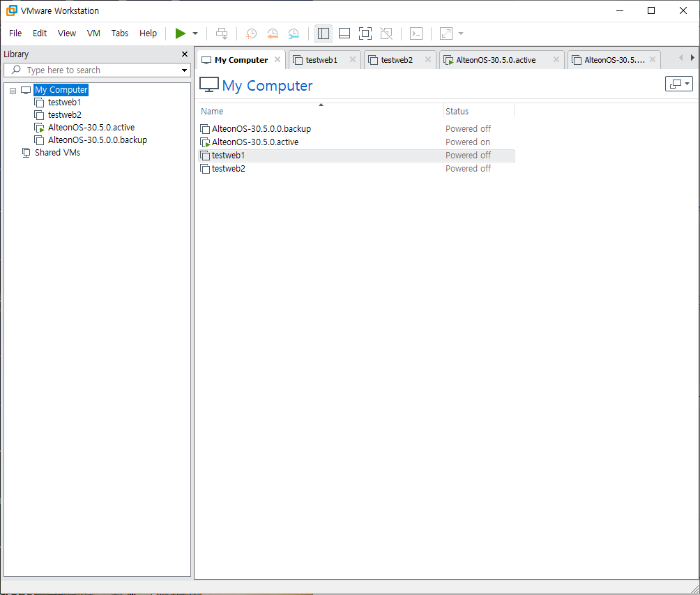Close the testweb1 tab
The height and width of the screenshot is (595, 700).
click(353, 59)
